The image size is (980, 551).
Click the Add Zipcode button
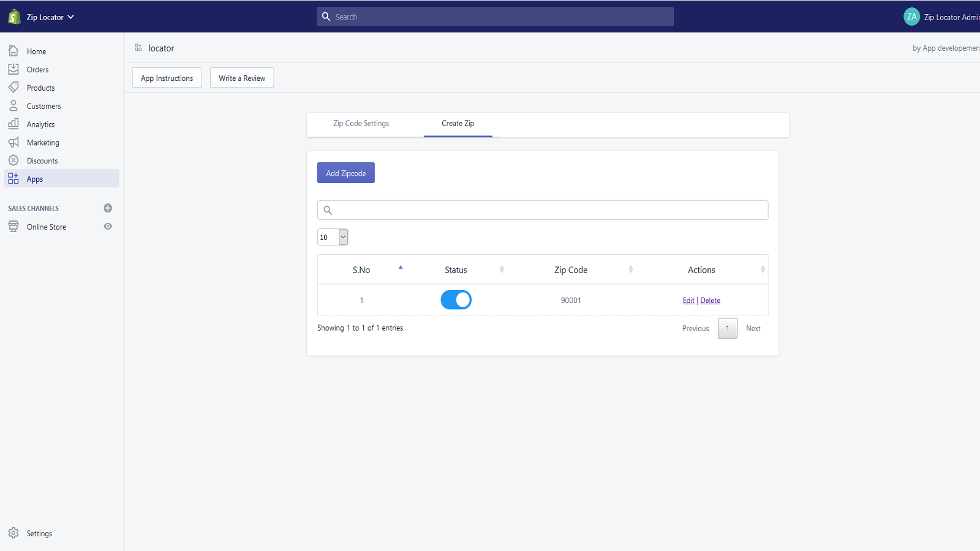click(345, 173)
